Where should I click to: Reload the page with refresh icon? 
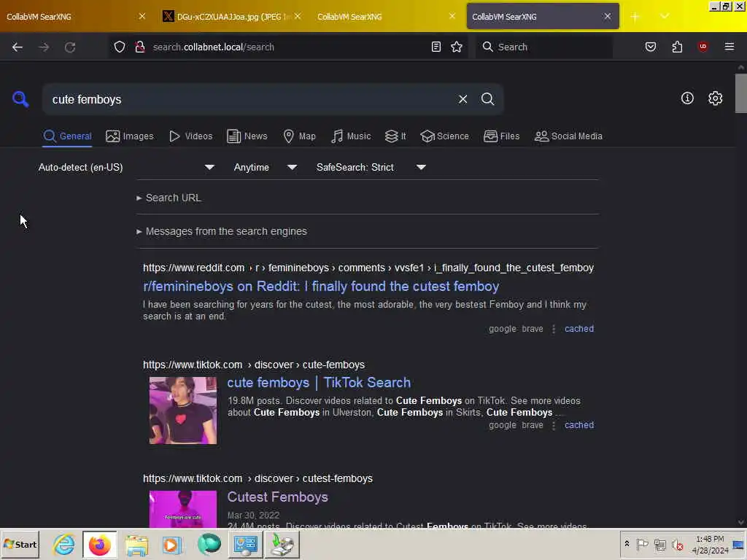tap(70, 47)
